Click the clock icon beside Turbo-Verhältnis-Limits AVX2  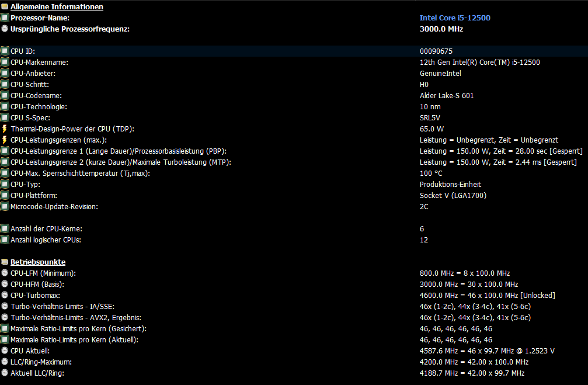click(5, 317)
